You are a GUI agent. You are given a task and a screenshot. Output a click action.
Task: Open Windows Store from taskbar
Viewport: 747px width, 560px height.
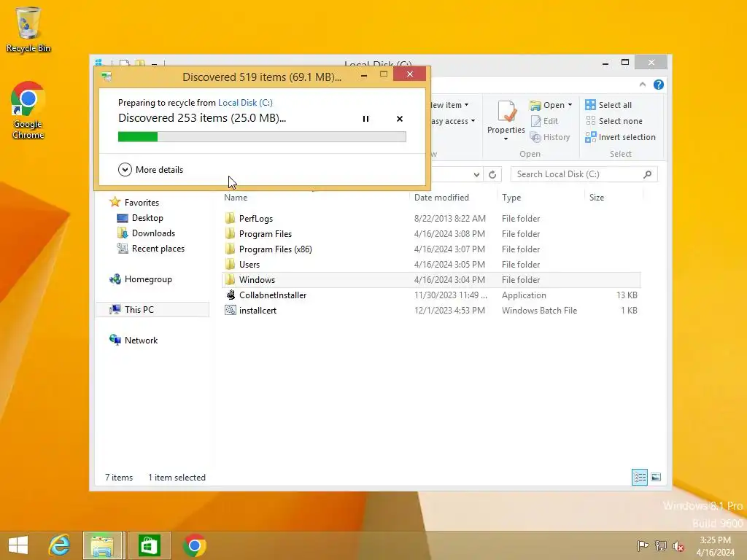149,545
